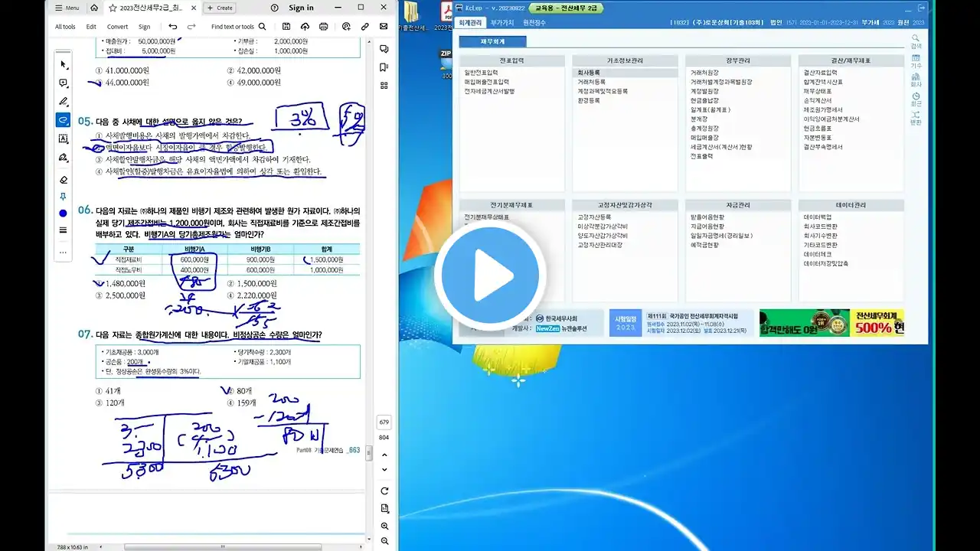Select the 부가가치 tab in KcLep
The height and width of the screenshot is (551, 980).
pyautogui.click(x=502, y=23)
